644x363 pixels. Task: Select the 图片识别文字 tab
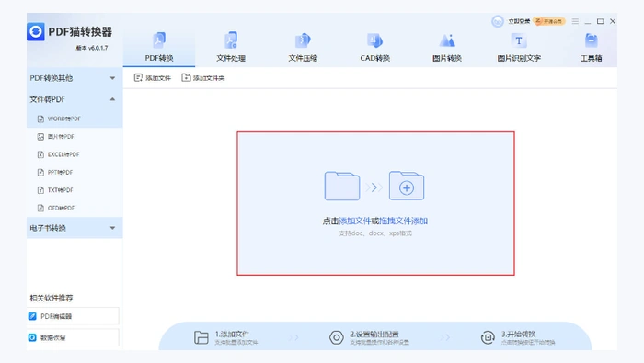coord(519,47)
